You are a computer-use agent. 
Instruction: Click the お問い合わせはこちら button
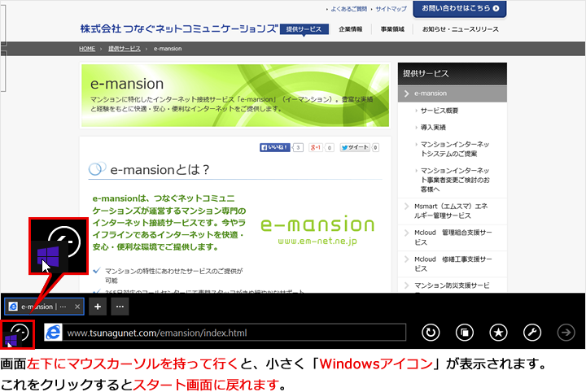tap(460, 9)
